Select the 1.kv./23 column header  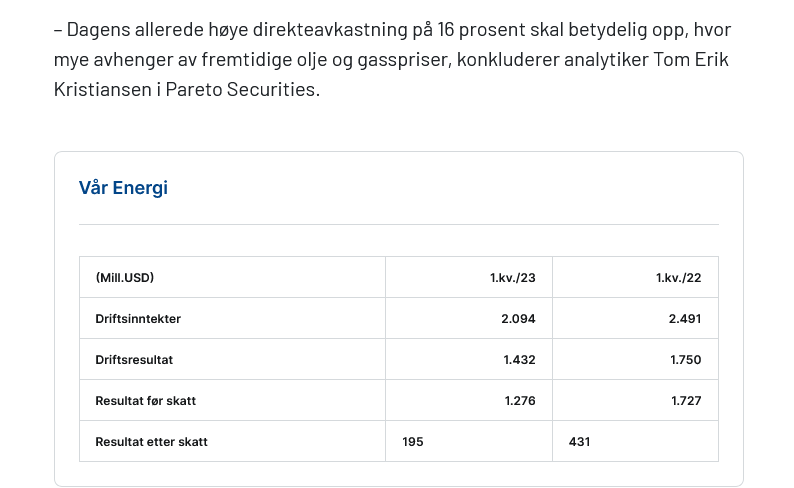coord(512,278)
